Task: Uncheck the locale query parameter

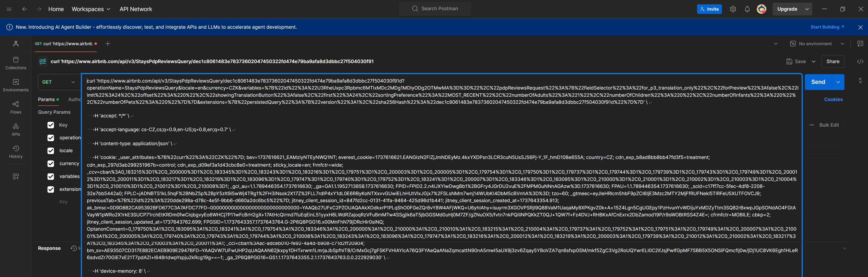Action: [50, 150]
